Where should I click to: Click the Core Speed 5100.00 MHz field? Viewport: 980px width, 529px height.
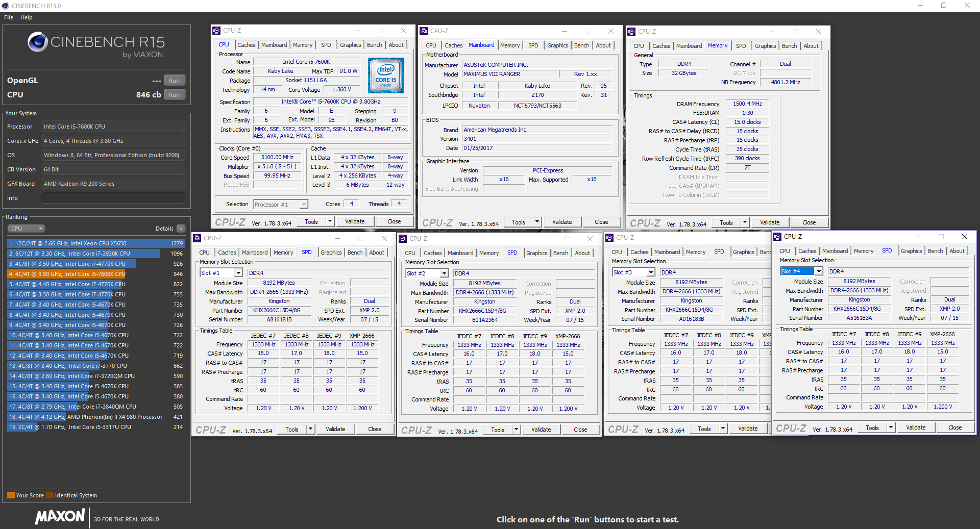tap(277, 158)
